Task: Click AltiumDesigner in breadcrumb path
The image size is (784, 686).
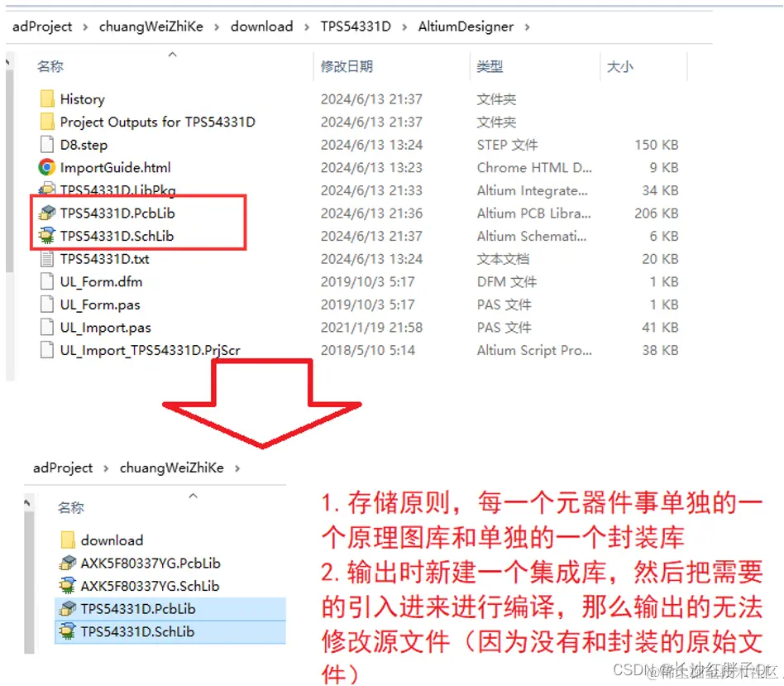Action: click(466, 26)
